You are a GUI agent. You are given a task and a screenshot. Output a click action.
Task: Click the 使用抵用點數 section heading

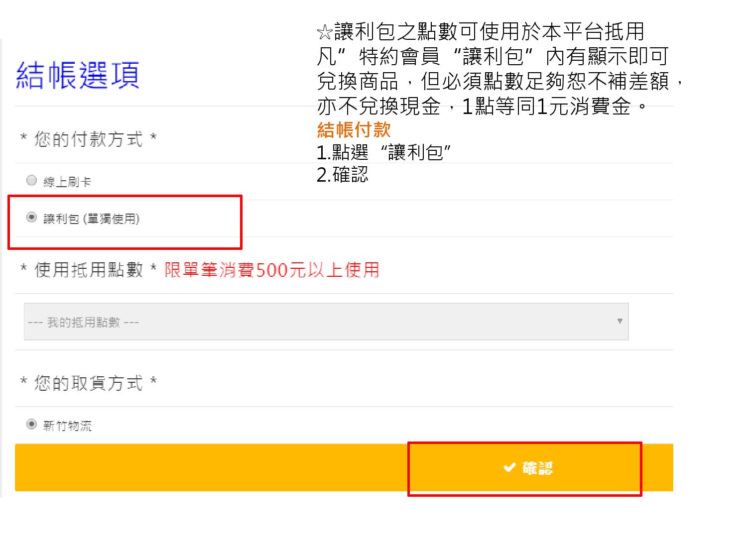(x=88, y=270)
